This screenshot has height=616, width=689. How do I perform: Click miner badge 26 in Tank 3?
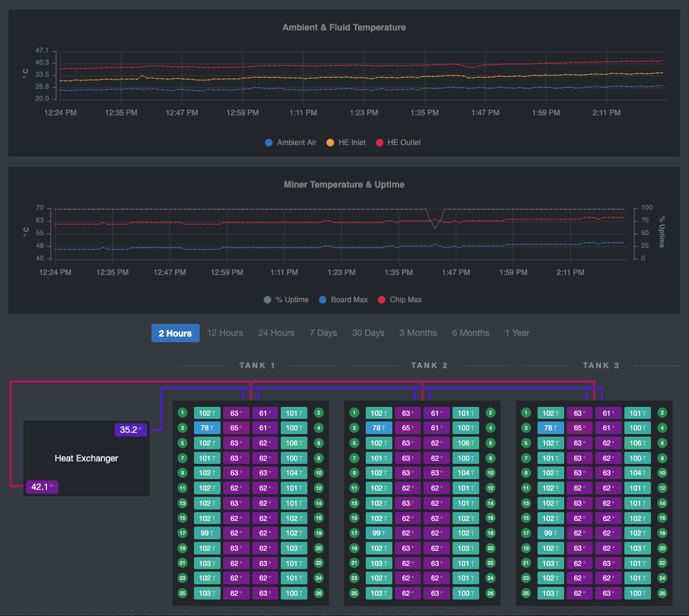tap(662, 593)
